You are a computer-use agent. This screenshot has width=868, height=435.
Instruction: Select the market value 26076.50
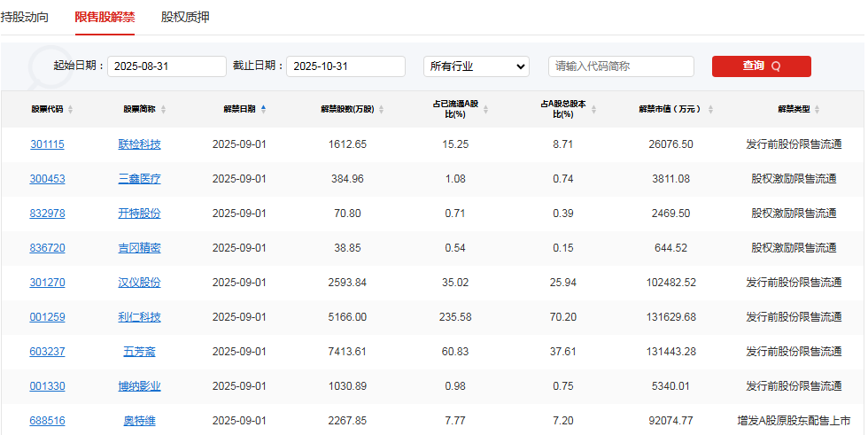point(671,144)
